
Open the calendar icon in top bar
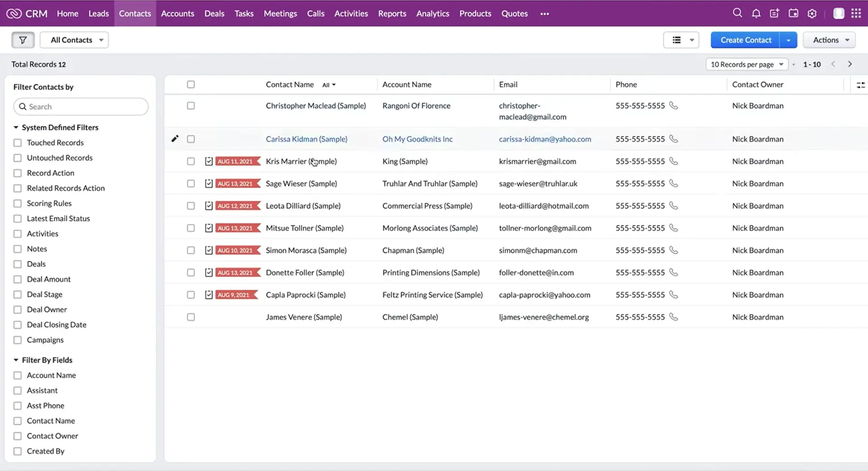(x=793, y=14)
